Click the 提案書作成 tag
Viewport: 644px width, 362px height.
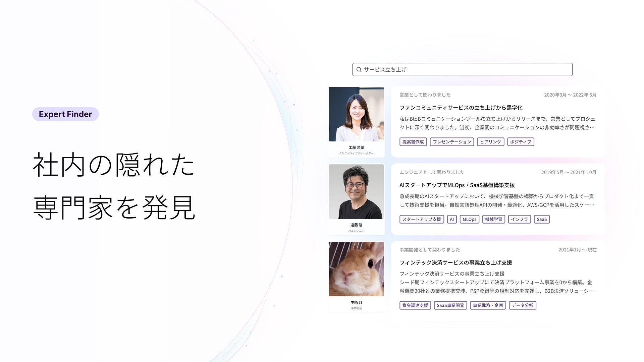[413, 142]
